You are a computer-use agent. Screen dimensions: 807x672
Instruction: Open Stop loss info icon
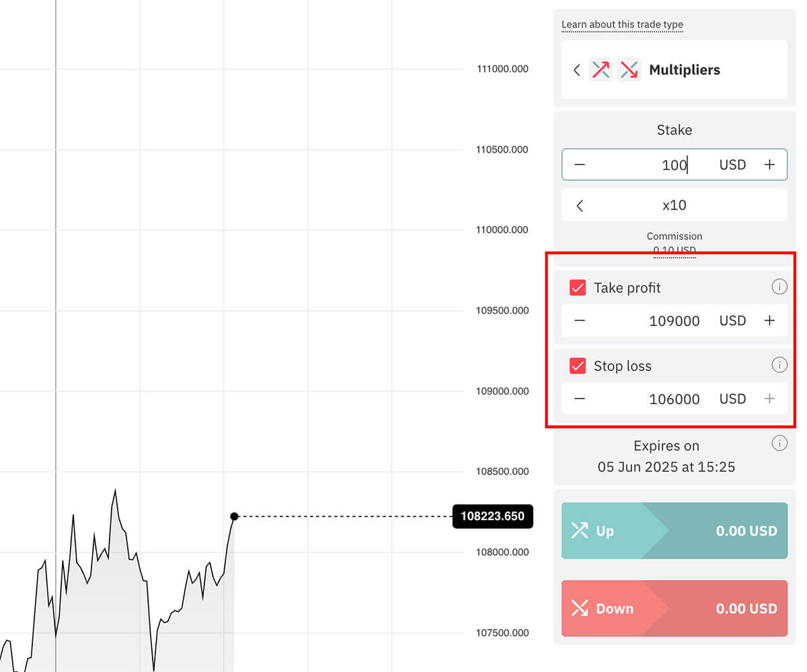pyautogui.click(x=779, y=366)
